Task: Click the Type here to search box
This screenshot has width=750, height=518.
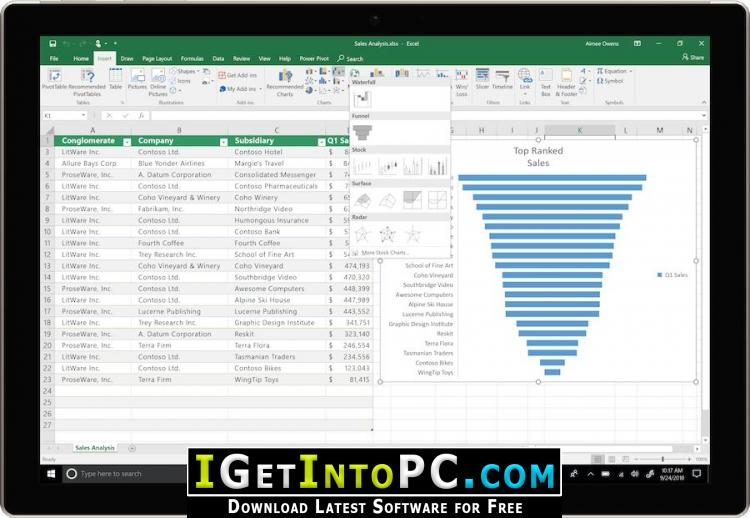Action: (x=124, y=474)
